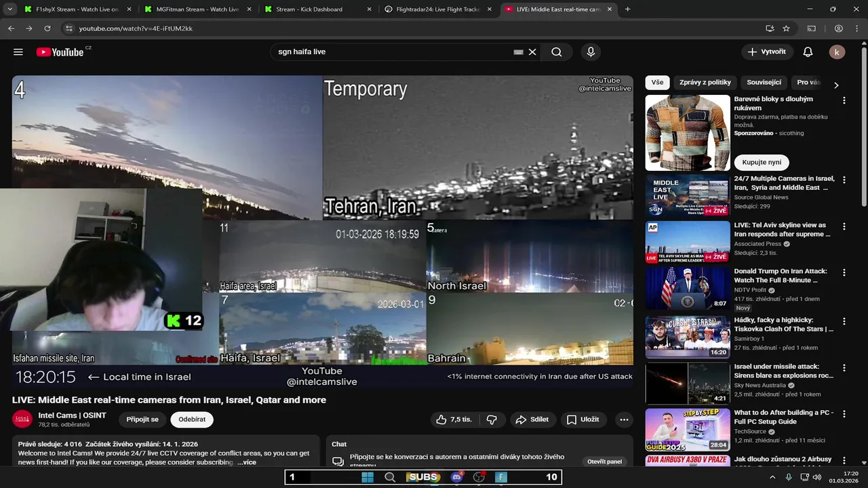This screenshot has height=488, width=868.
Task: Share the video via Sdílet
Action: [532, 420]
